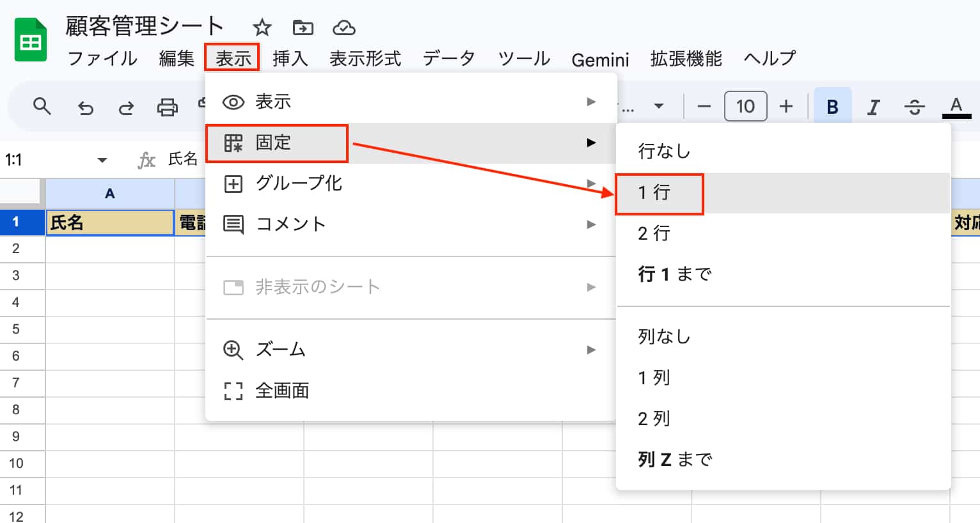Open the データ menu
This screenshot has height=523, width=980.
click(448, 59)
